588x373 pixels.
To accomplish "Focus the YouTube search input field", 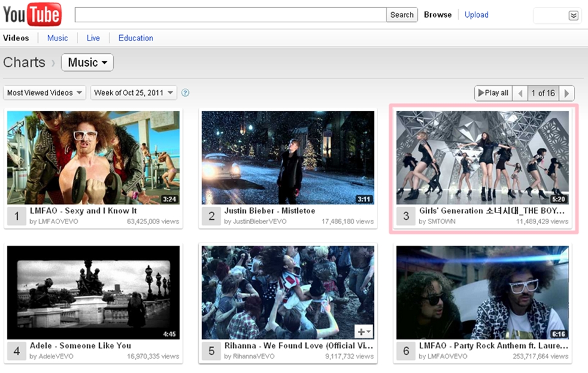I will coord(231,15).
